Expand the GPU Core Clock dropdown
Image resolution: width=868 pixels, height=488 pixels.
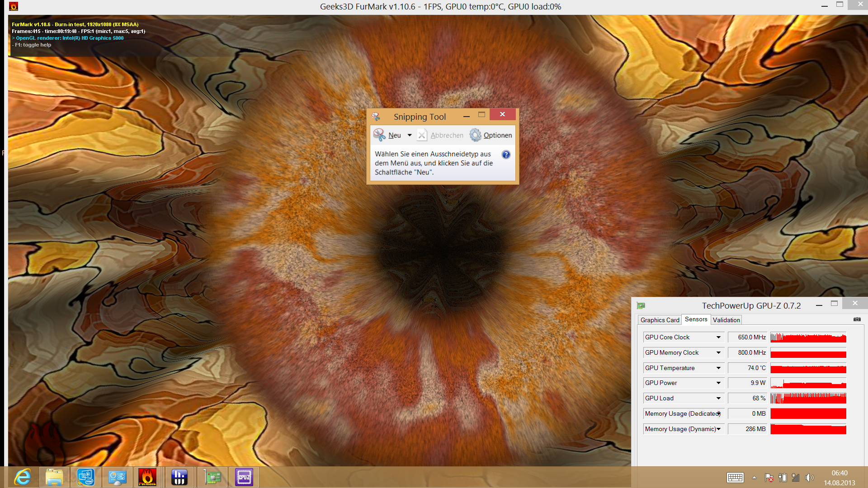(x=718, y=338)
